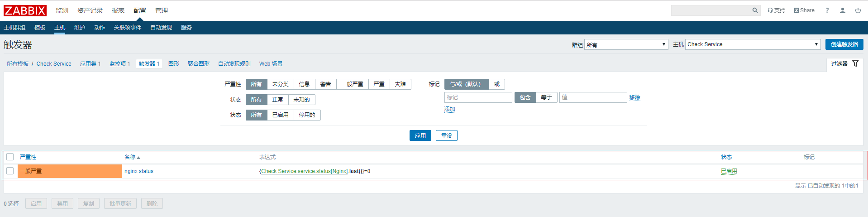This screenshot has width=868, height=217.
Task: Toggle the 过滤器 filter funnel icon
Action: click(855, 64)
